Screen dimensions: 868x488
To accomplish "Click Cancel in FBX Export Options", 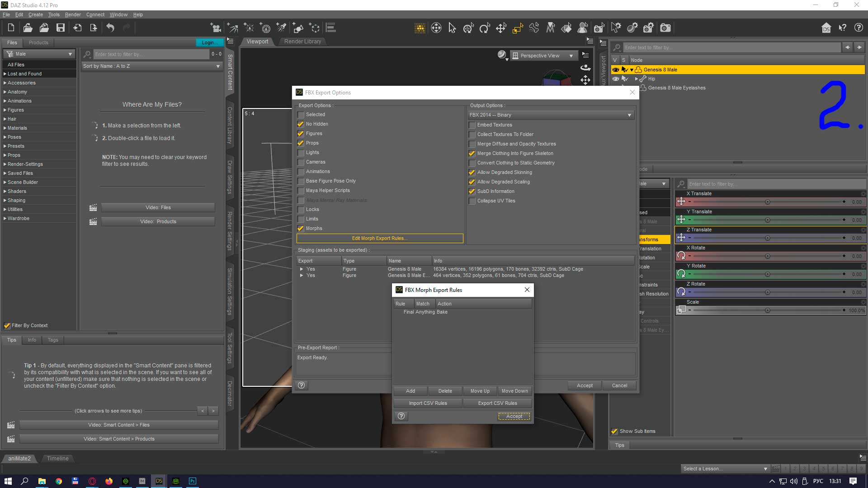I will pyautogui.click(x=619, y=386).
